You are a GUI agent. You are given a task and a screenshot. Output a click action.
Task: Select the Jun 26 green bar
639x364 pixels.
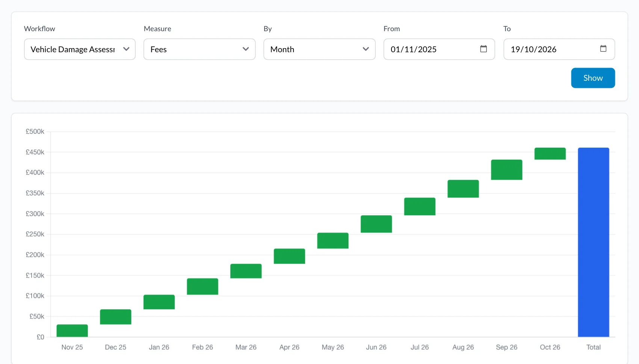376,224
